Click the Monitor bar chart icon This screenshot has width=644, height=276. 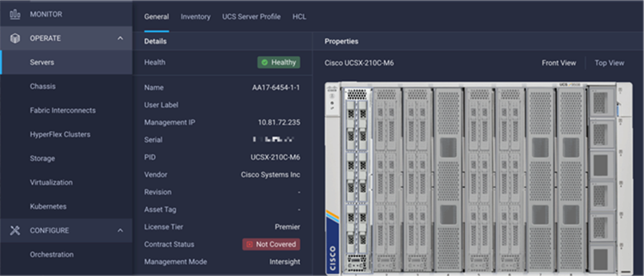coord(15,15)
